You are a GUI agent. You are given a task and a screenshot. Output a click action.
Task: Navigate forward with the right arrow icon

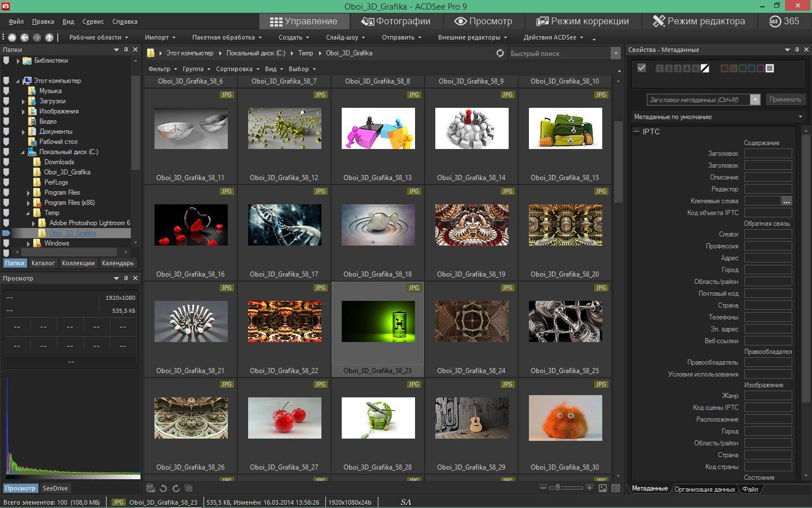point(37,37)
